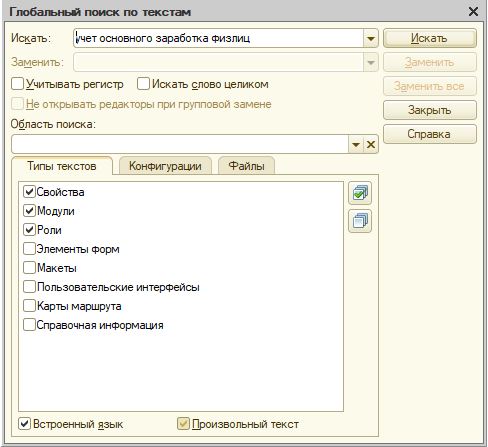The image size is (488, 447).
Task: Switch to the Конфигурации tab
Action: (165, 166)
